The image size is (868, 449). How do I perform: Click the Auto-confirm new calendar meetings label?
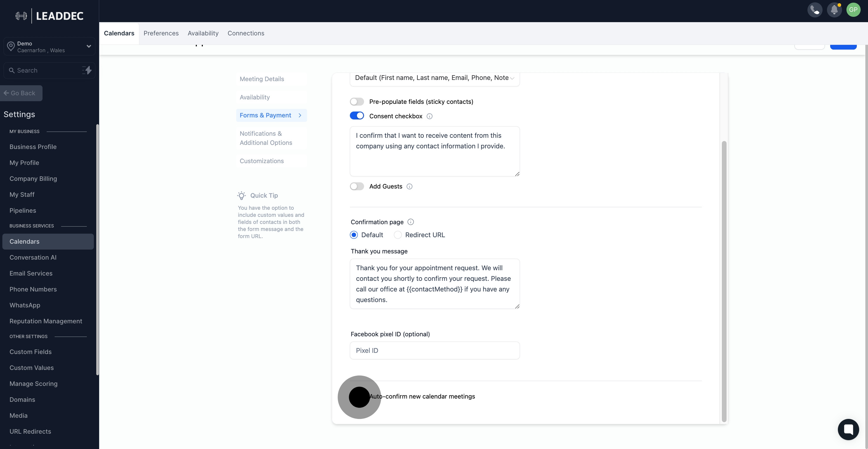tap(422, 396)
